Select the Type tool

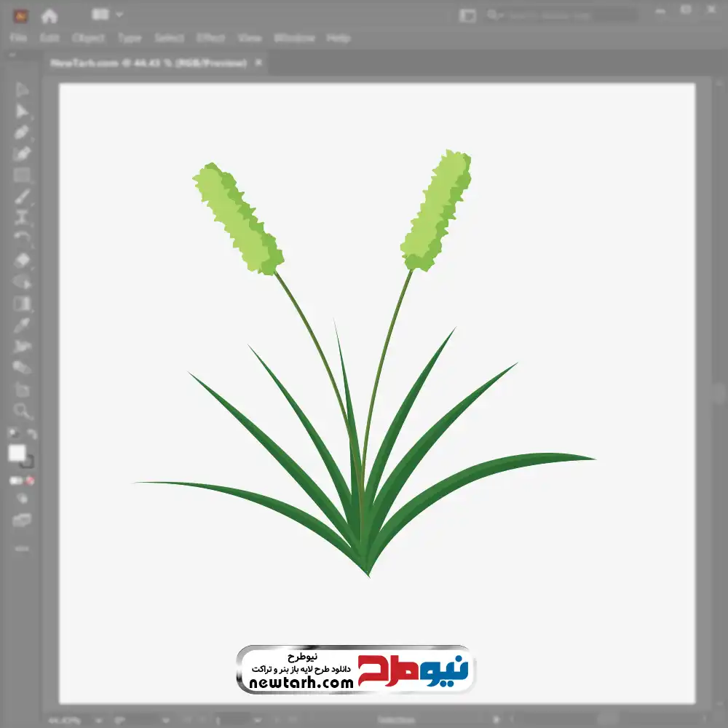tap(21, 218)
